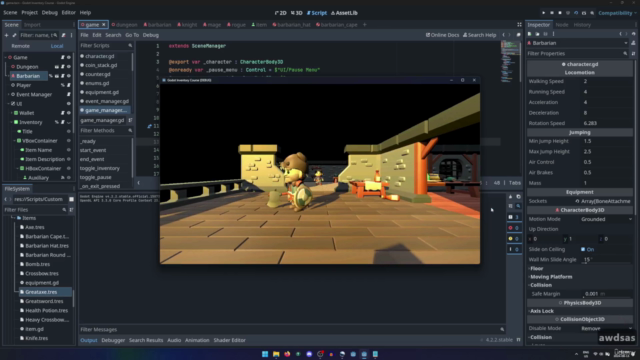Open script editor Go To menu
Viewport: 640px width, 360px height.
[132, 35]
